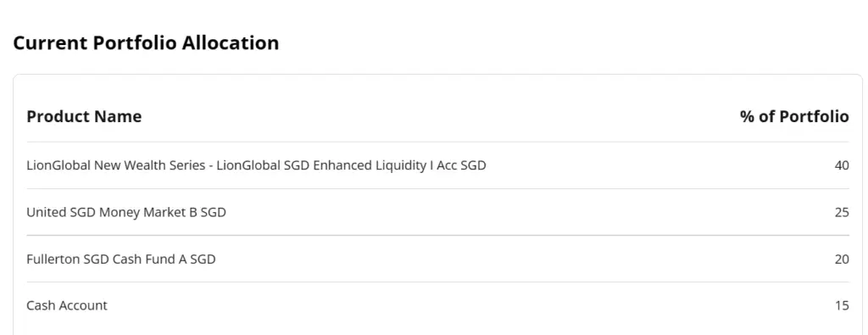Select the Cash Account product name

point(67,305)
